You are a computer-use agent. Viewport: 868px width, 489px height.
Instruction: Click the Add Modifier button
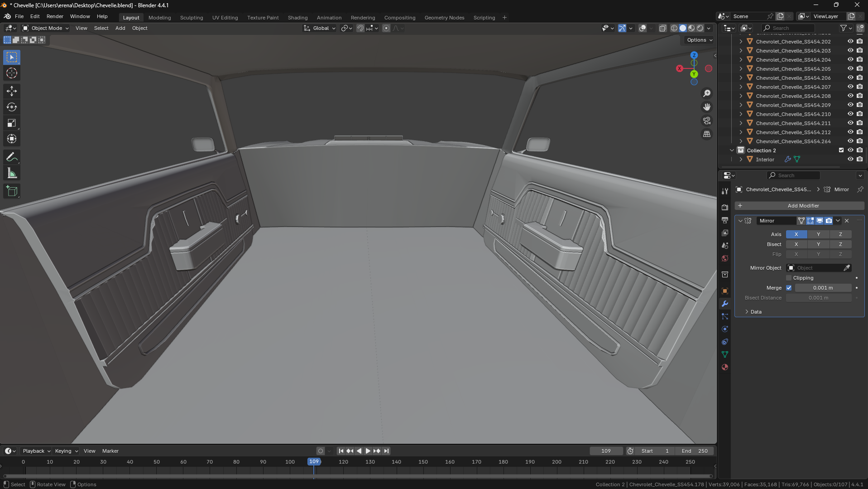[800, 206]
